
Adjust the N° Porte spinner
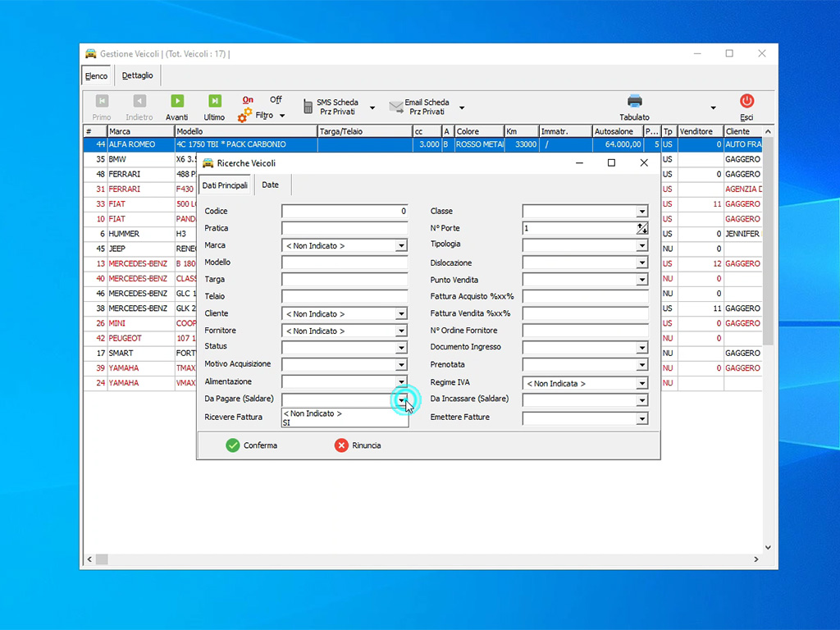point(641,229)
